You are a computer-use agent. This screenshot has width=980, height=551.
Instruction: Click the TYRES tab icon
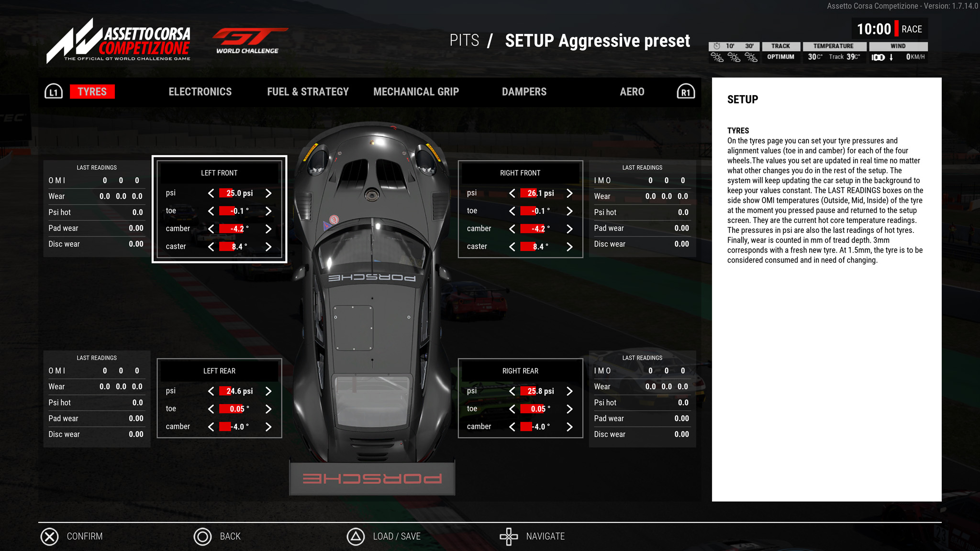(92, 91)
